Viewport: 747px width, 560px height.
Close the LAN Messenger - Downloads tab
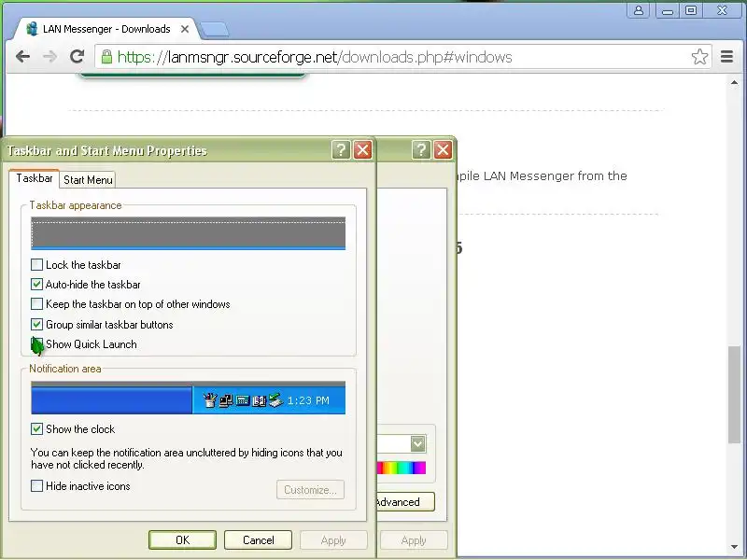click(185, 29)
